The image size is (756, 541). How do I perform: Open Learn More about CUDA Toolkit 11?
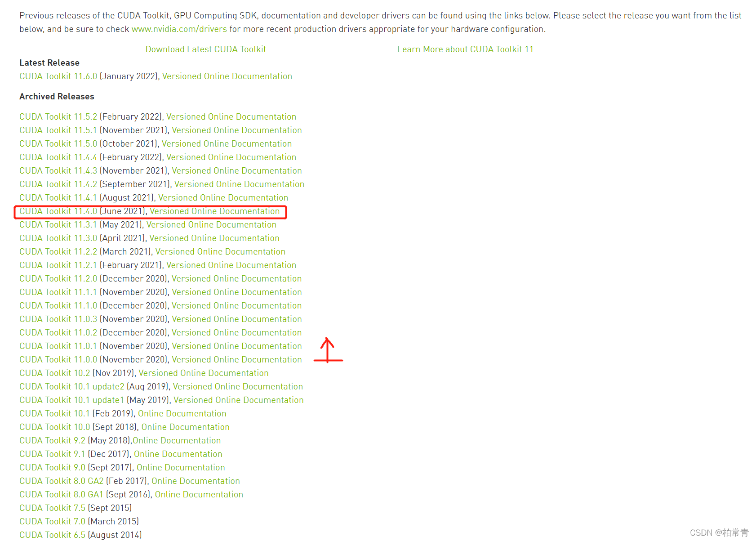(x=465, y=49)
